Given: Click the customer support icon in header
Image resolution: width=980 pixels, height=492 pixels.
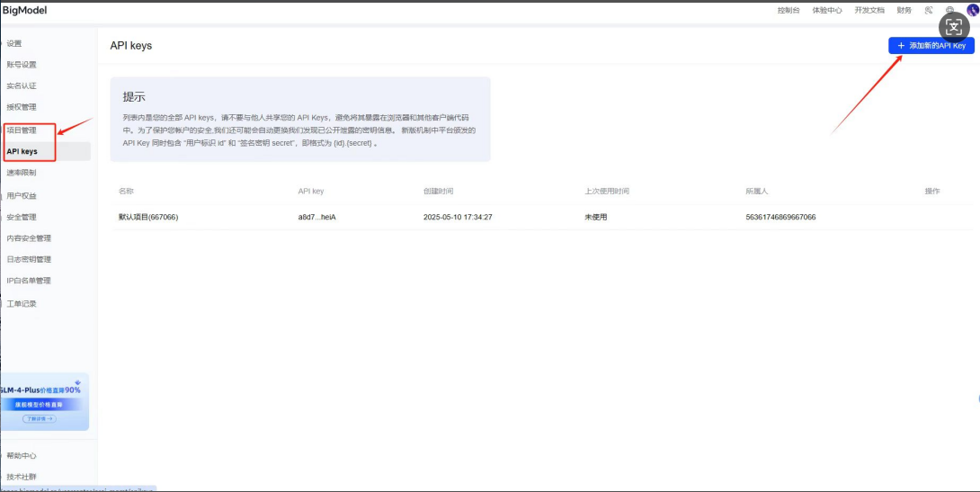Looking at the screenshot, I should (x=929, y=10).
